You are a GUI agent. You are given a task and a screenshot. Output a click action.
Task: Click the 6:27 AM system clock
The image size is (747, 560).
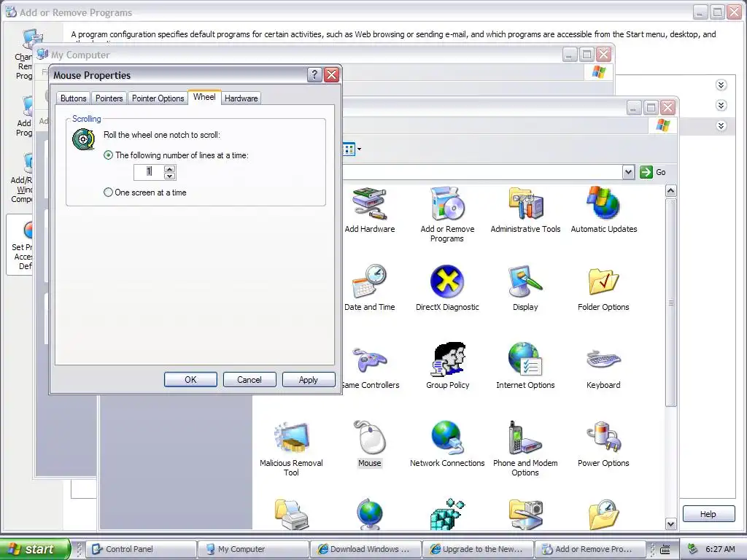tap(720, 549)
